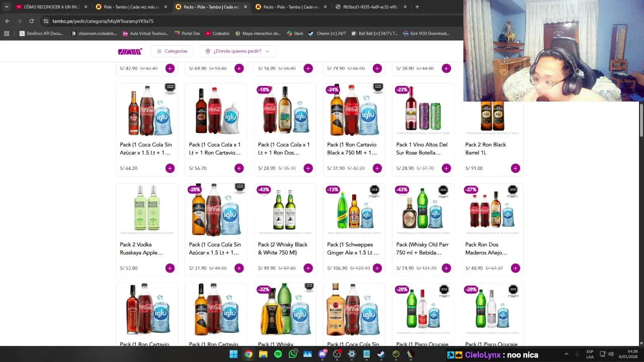Go back to previous page
The width and height of the screenshot is (644, 362).
click(x=7, y=21)
